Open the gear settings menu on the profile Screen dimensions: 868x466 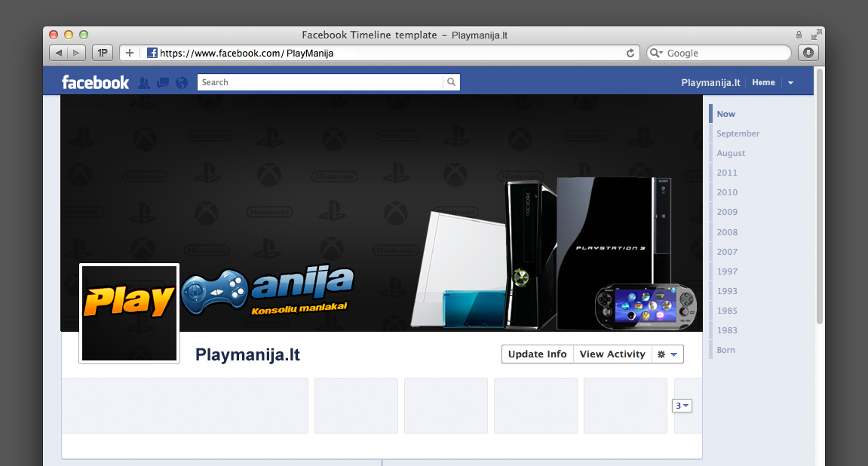coord(667,354)
